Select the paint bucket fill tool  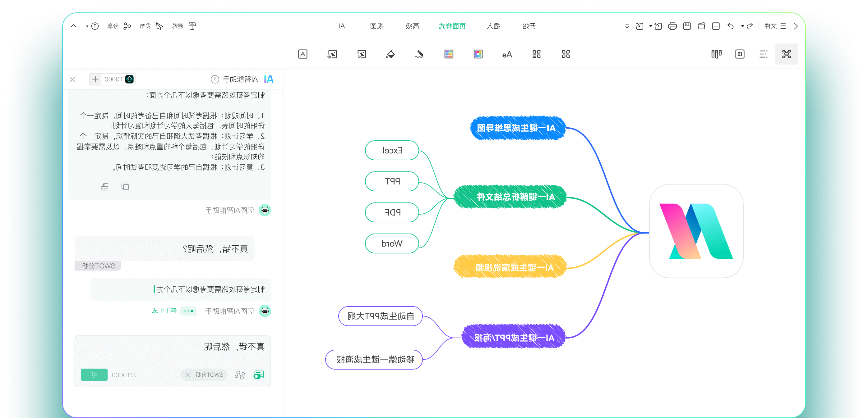tap(390, 54)
